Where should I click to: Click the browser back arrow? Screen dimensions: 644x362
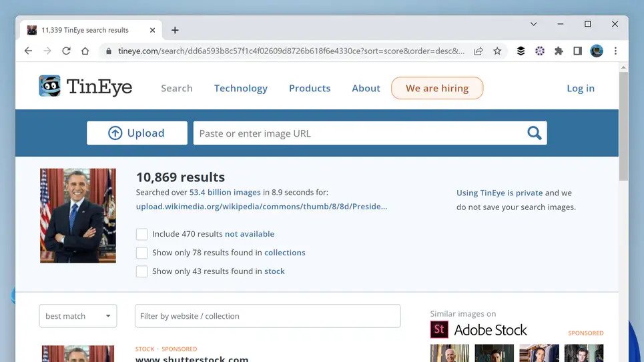(28, 51)
